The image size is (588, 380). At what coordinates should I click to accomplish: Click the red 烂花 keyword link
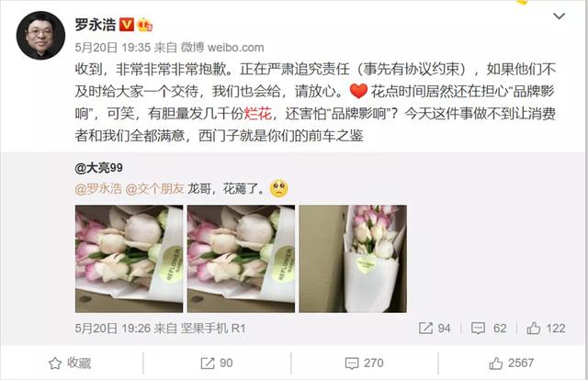[x=258, y=114]
